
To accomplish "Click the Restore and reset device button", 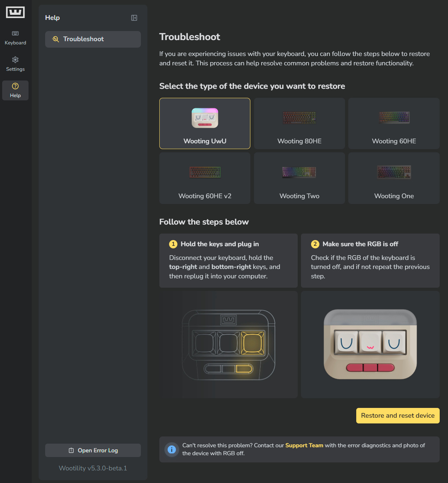I will [x=398, y=415].
